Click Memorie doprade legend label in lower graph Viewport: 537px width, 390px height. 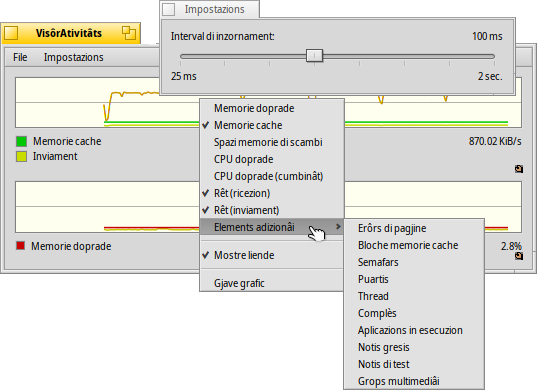coord(71,246)
